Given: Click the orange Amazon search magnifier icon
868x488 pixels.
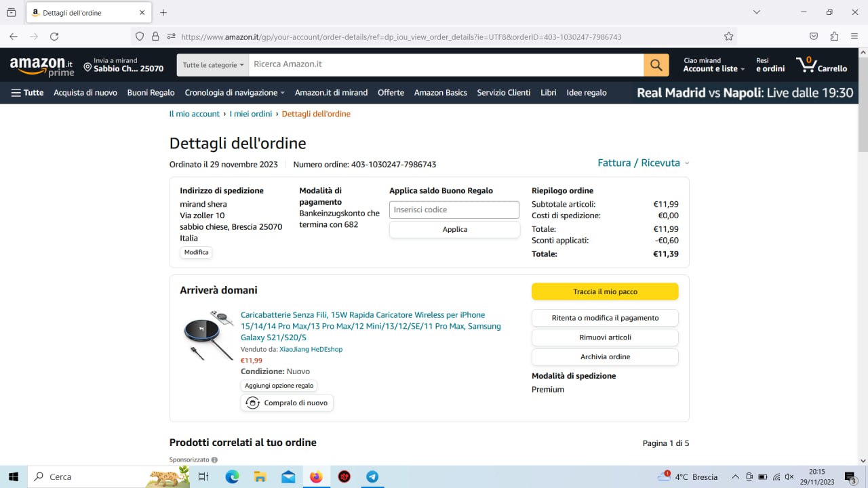Looking at the screenshot, I should coord(656,65).
